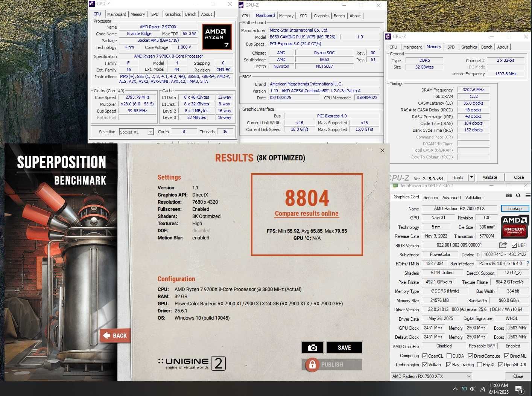
Task: Open the Socket #1 selection dropdown in CPU-Z
Action: click(136, 132)
